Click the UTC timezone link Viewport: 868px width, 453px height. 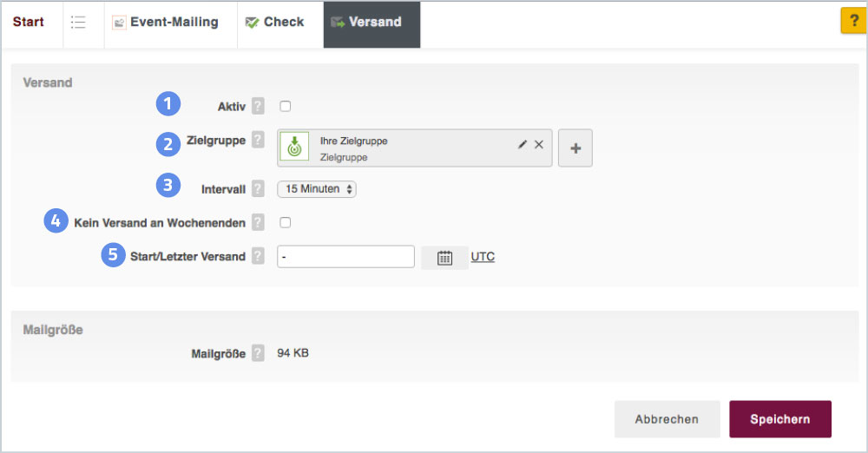[x=483, y=257]
